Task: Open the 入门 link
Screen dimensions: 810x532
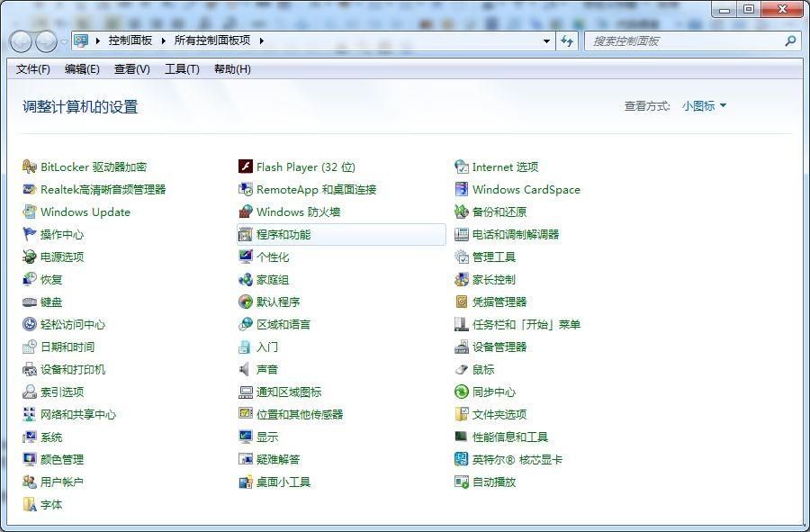Action: pyautogui.click(x=267, y=347)
